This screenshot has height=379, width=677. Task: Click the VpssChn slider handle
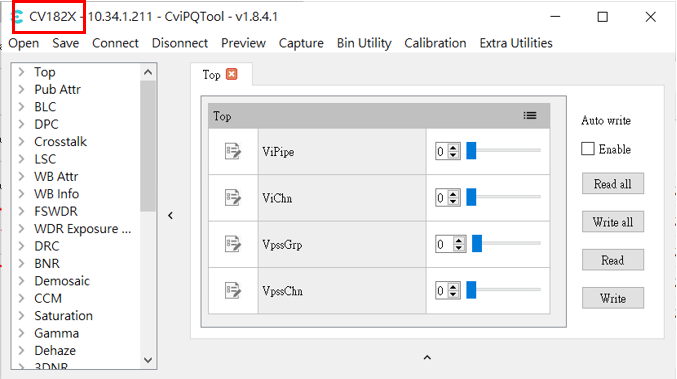[x=471, y=290]
